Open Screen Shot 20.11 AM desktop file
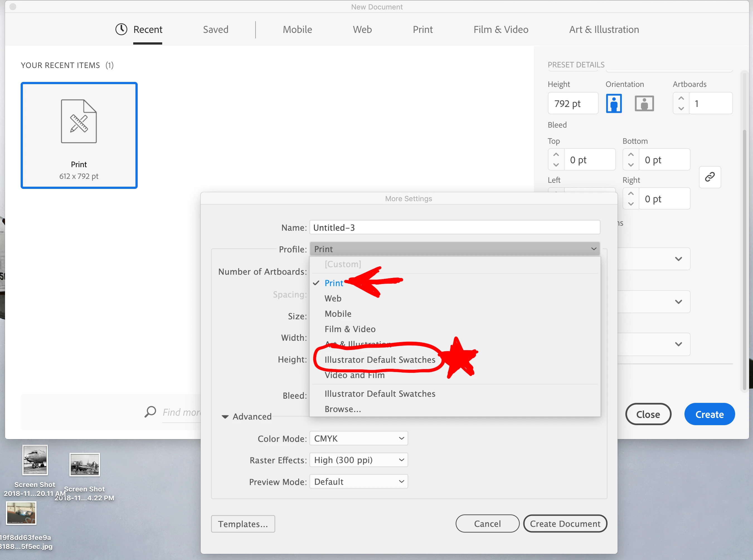753x560 pixels. pos(35,460)
